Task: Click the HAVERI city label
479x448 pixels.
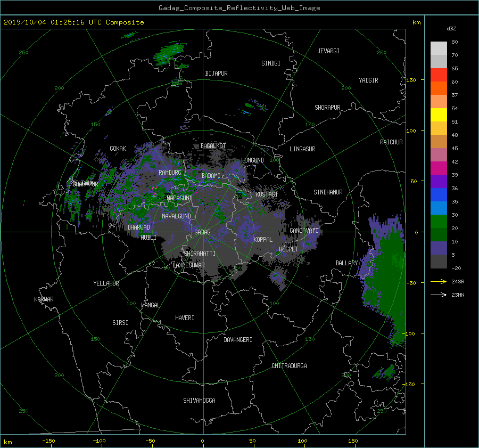Action: pos(185,318)
